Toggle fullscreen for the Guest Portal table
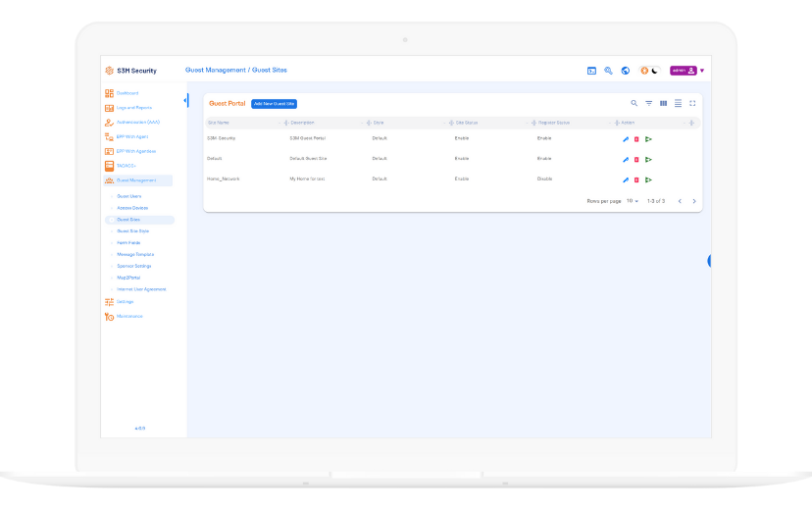This screenshot has height=511, width=812. (x=692, y=103)
